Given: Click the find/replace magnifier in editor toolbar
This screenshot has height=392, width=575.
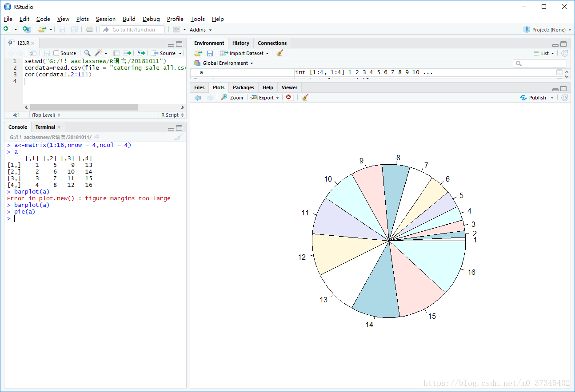Looking at the screenshot, I should [88, 53].
